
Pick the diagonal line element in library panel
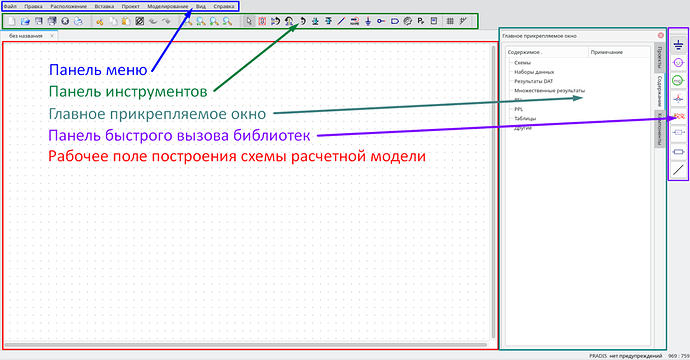678,169
